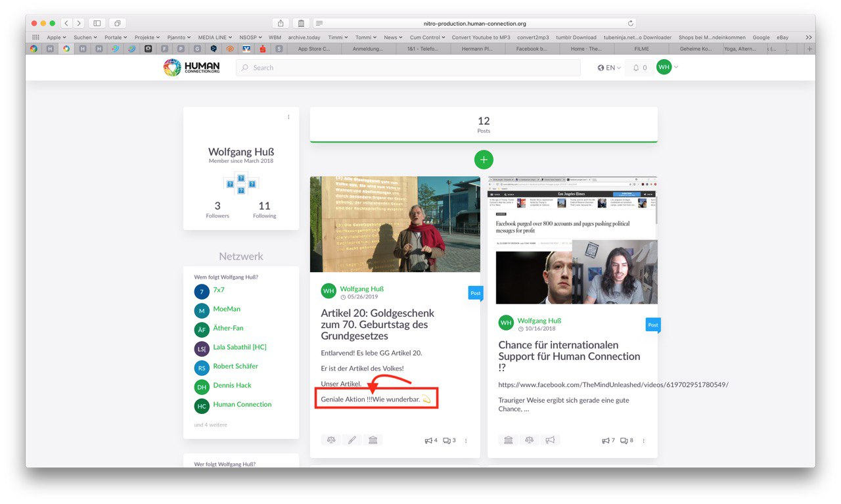Click the bookmarks grid icon in favorites bar
Viewport: 841px width, 504px height.
(35, 37)
